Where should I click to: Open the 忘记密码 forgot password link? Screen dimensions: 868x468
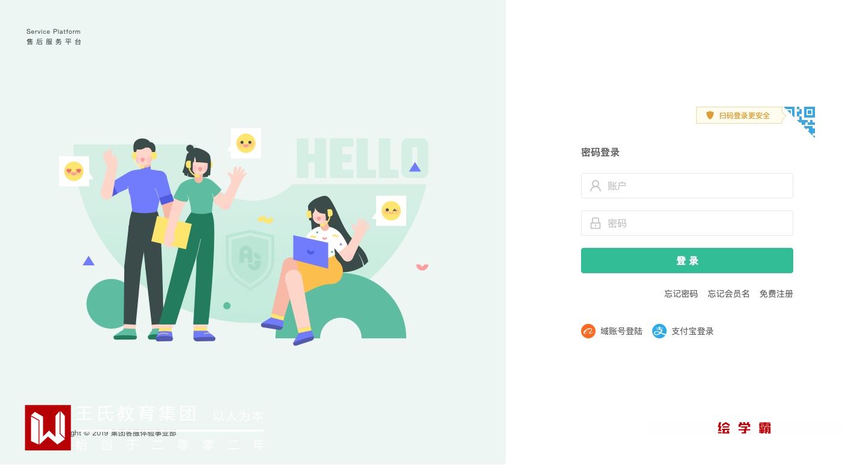coord(681,294)
